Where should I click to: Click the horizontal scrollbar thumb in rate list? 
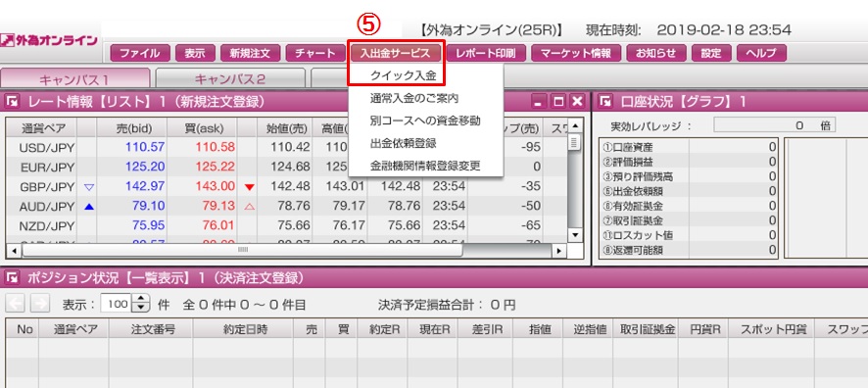tap(242, 251)
